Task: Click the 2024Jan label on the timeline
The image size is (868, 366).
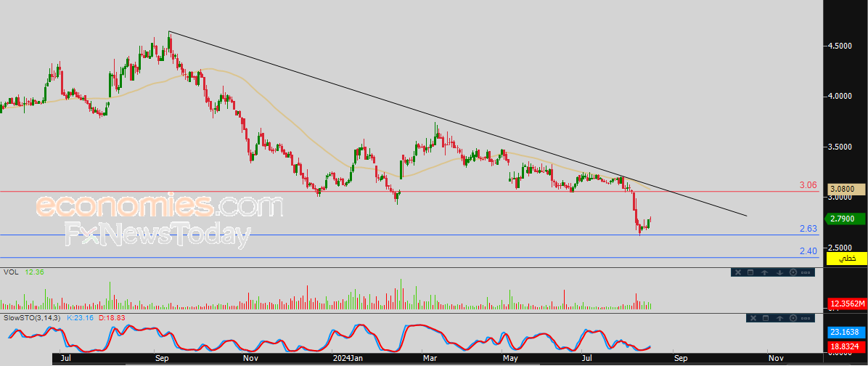Action: coord(348,358)
